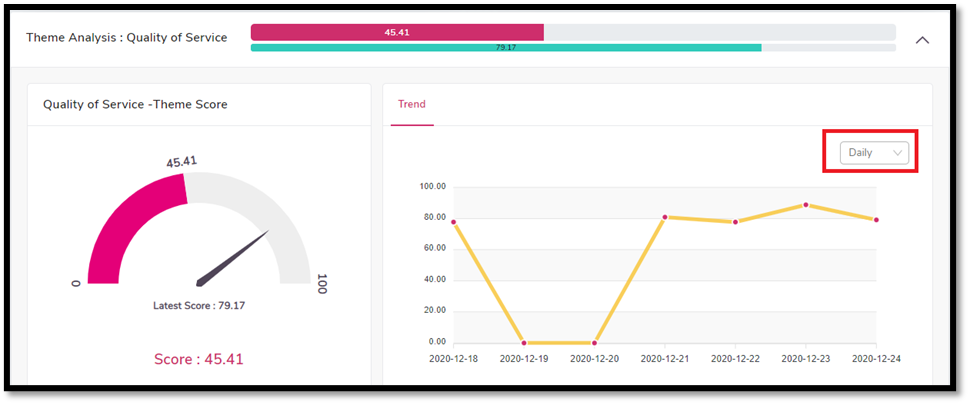Click the 'Score : 45.41' text

199,360
